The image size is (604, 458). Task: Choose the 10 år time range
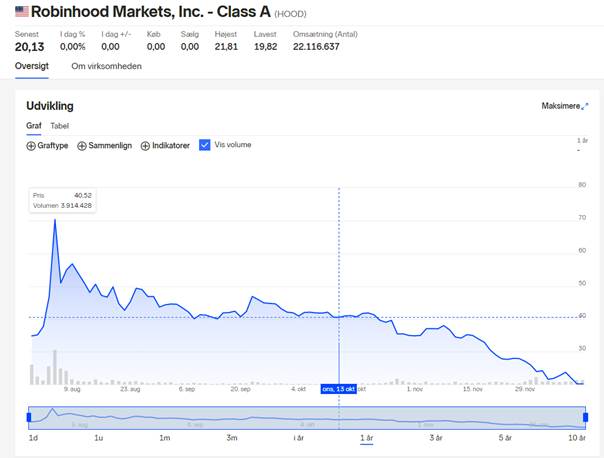pyautogui.click(x=577, y=438)
